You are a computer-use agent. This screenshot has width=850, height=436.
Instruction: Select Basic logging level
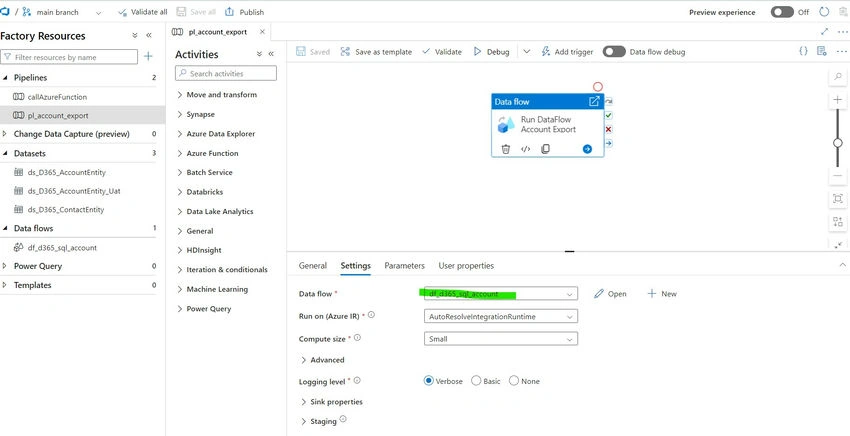(x=476, y=381)
